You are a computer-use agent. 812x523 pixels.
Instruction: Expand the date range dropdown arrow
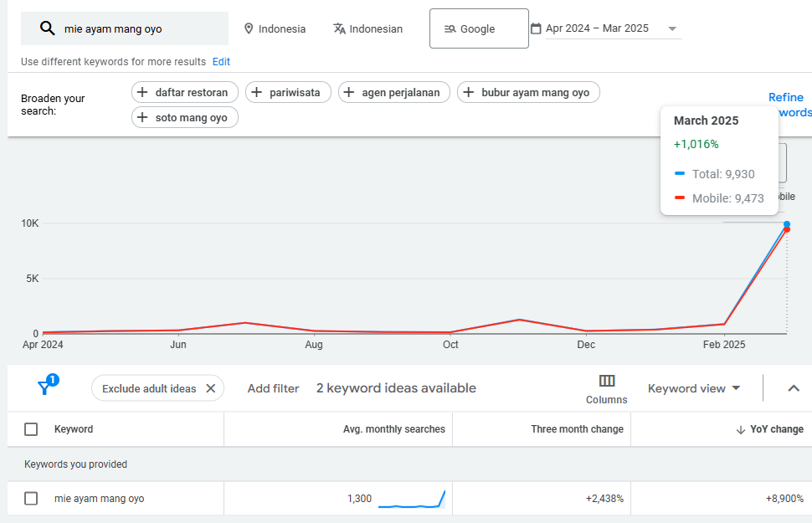point(671,28)
